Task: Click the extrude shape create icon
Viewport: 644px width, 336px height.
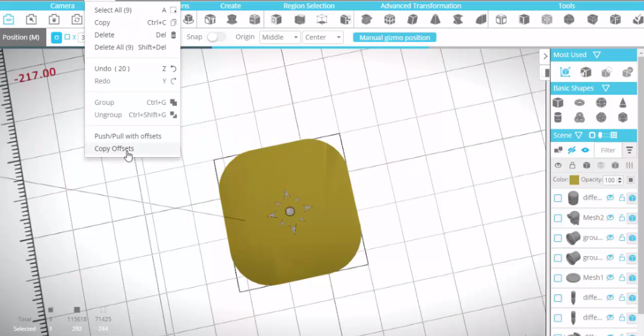Action: click(232, 20)
